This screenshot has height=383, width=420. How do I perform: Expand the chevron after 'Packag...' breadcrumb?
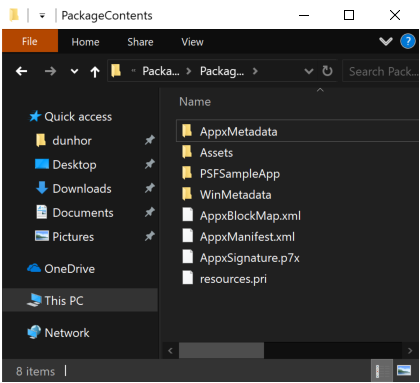255,71
